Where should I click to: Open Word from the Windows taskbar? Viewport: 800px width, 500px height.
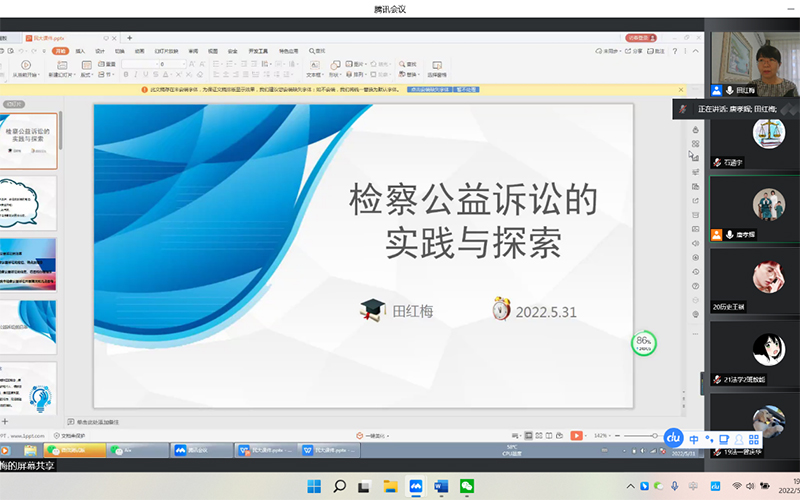[x=441, y=486]
